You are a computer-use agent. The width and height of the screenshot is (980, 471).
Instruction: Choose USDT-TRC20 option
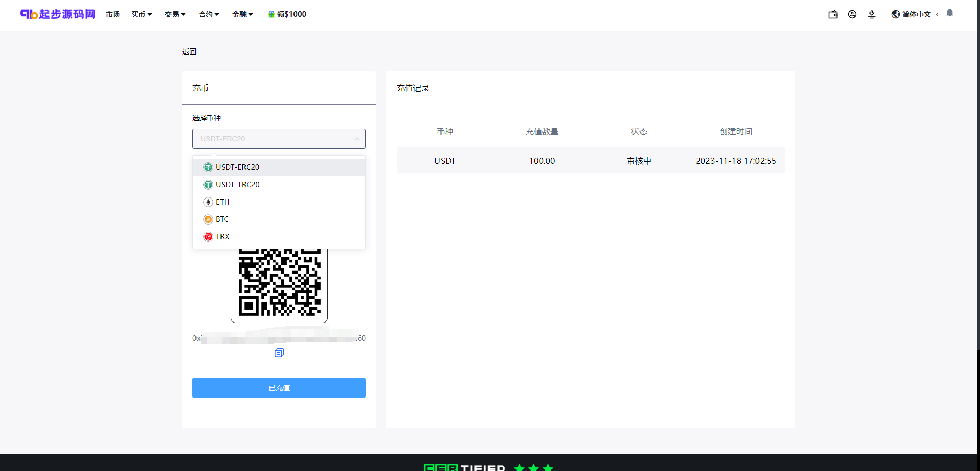237,185
